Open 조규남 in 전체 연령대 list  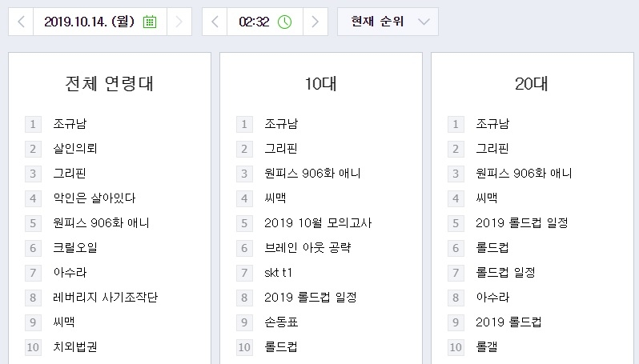[x=70, y=124]
